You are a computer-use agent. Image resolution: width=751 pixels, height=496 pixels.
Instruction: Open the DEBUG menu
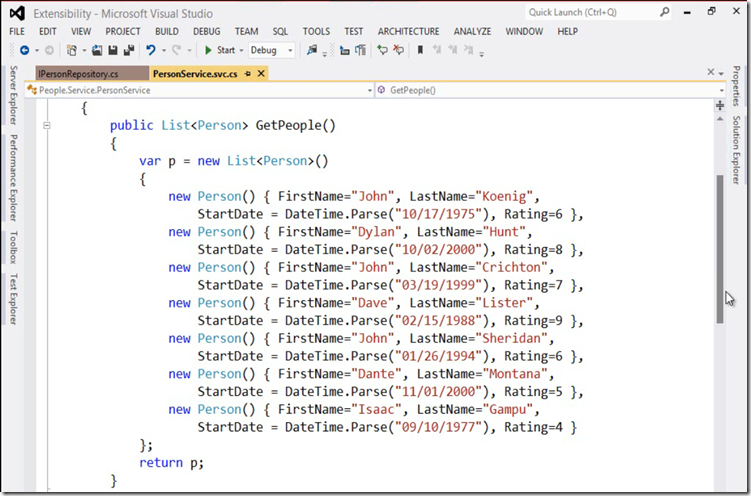coord(207,32)
